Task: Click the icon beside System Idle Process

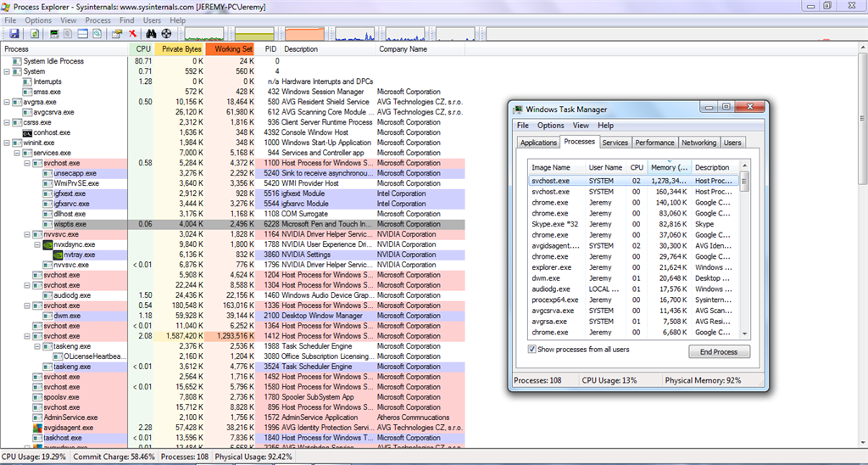Action: pos(17,61)
